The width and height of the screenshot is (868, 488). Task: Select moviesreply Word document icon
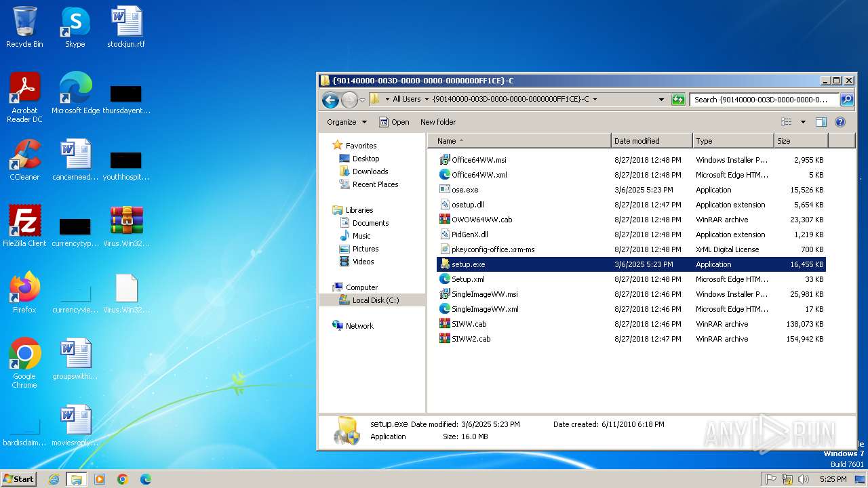coord(75,425)
